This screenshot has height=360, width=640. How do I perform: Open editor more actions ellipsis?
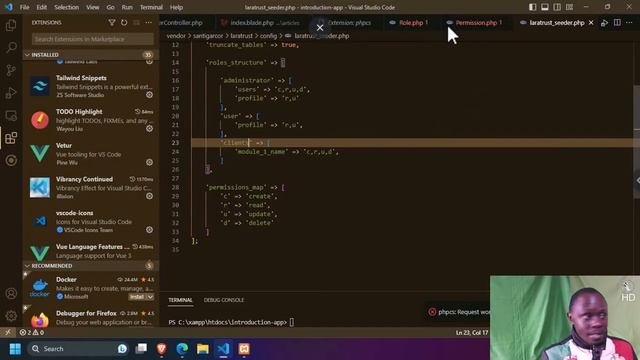629,23
